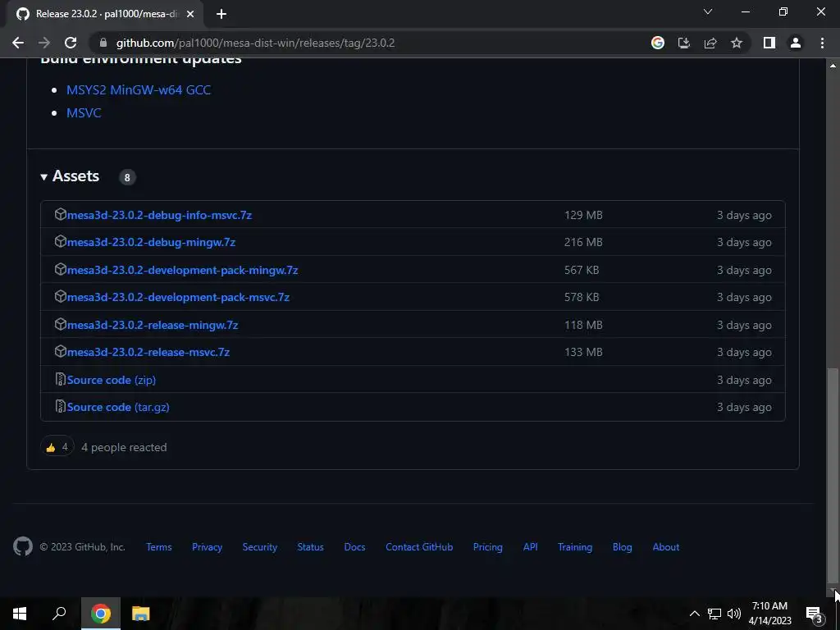Click the file icon beside Source code (tar.gz)
The width and height of the screenshot is (840, 630).
coord(61,407)
